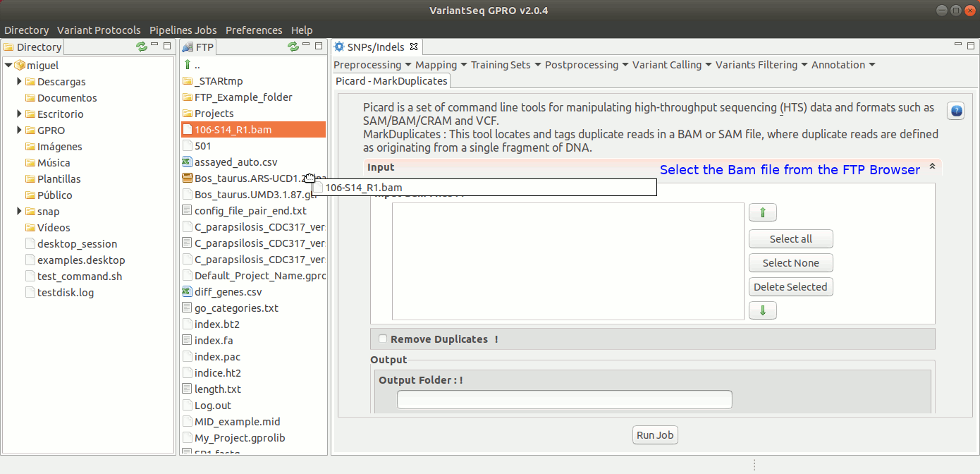
Task: Expand the GPRO folder in Directory tree
Action: (20, 130)
